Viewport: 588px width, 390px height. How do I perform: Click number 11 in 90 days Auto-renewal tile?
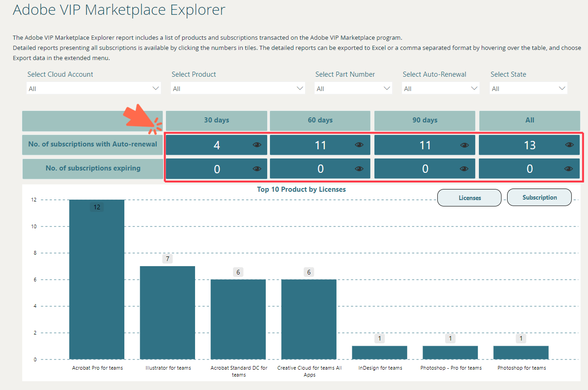[x=425, y=145]
